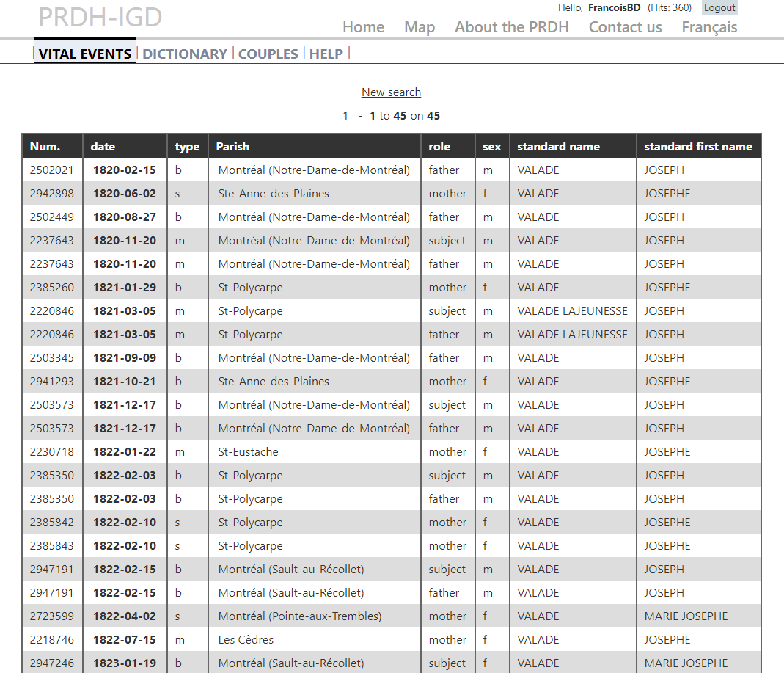
Task: Click St-Polycarpe in the 1821-01-29 row
Action: point(251,288)
